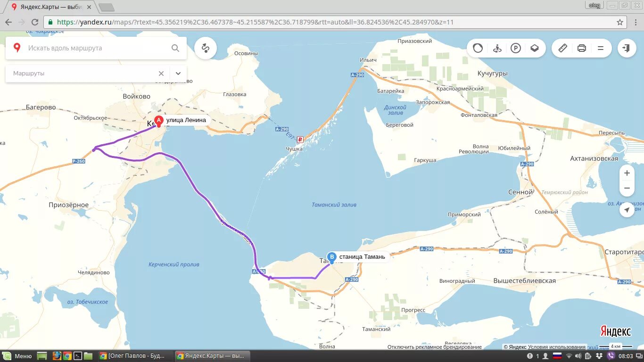Click the red pin in search box
This screenshot has width=644, height=362.
click(x=17, y=48)
